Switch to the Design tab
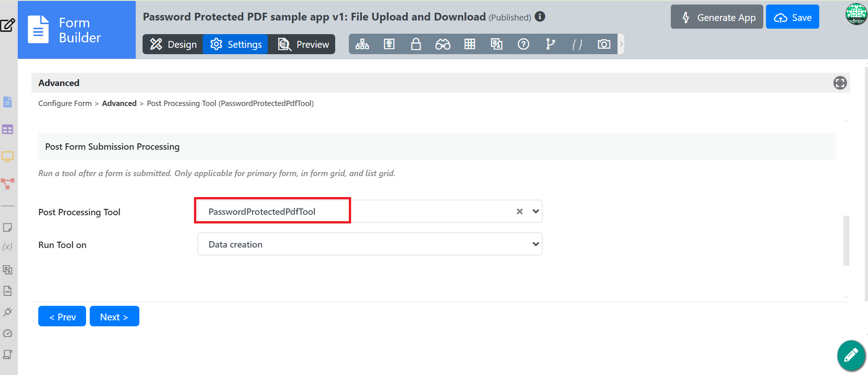This screenshot has height=375, width=868. [x=173, y=44]
